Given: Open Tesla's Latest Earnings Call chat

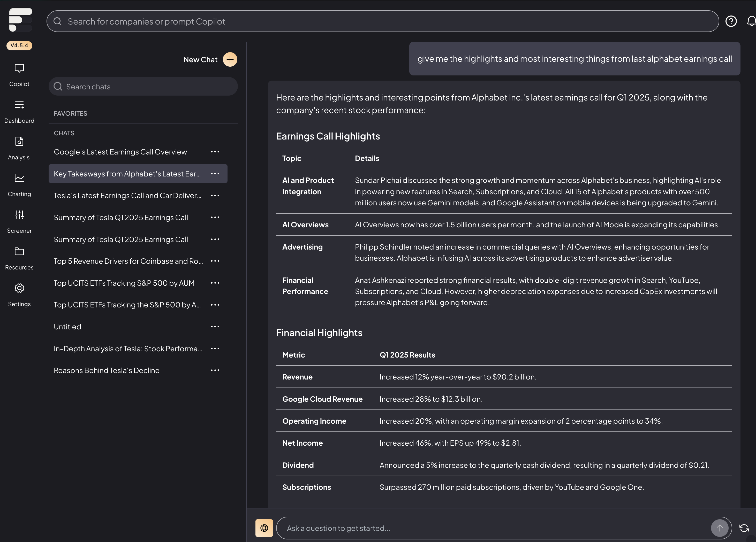Looking at the screenshot, I should coord(127,196).
